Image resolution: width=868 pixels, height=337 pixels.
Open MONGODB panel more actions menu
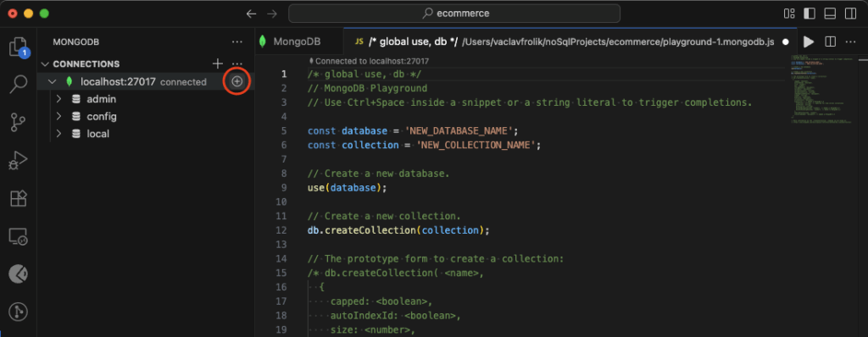237,41
